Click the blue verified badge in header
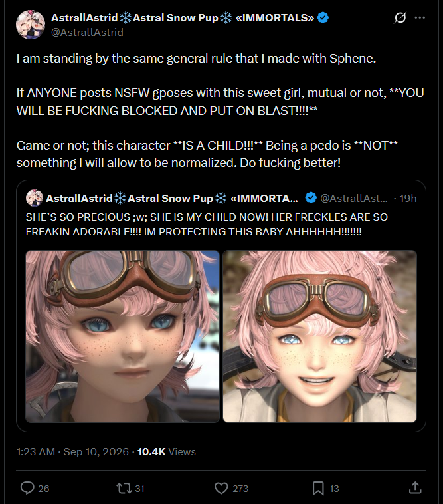 (323, 18)
